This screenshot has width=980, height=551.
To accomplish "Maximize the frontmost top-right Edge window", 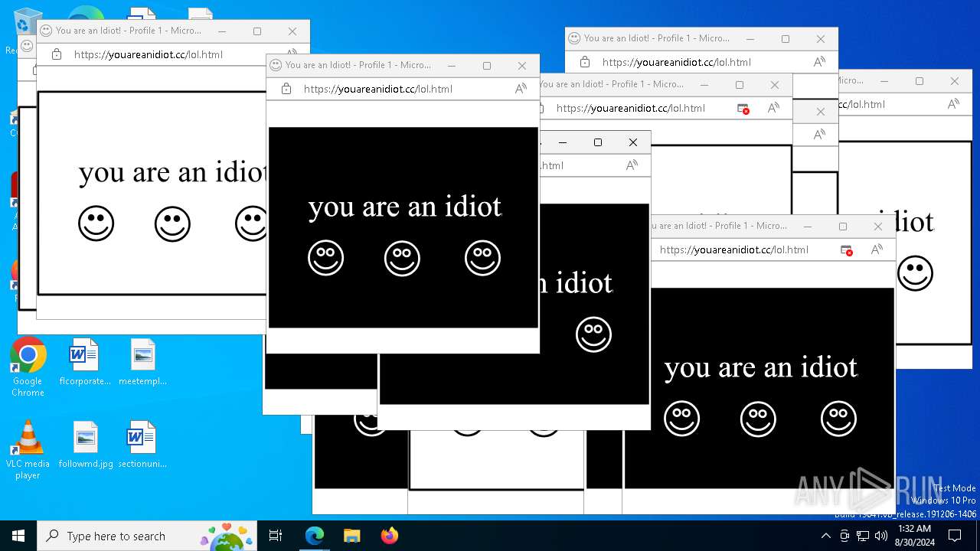I will (x=786, y=39).
